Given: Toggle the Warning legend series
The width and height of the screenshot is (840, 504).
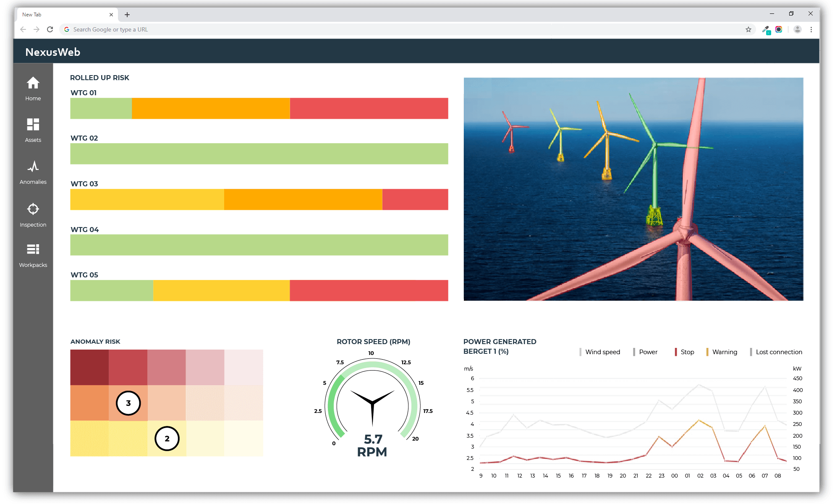Looking at the screenshot, I should pos(724,352).
